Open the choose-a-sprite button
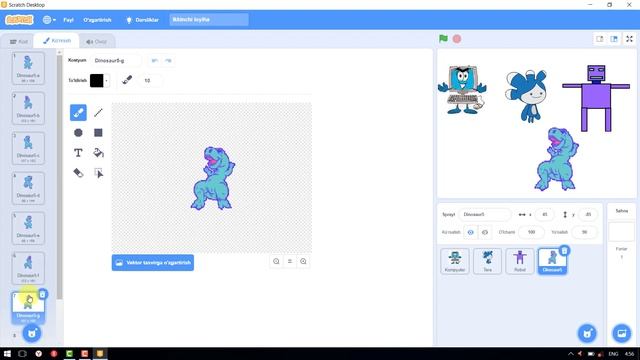The image size is (640, 360). (x=587, y=333)
